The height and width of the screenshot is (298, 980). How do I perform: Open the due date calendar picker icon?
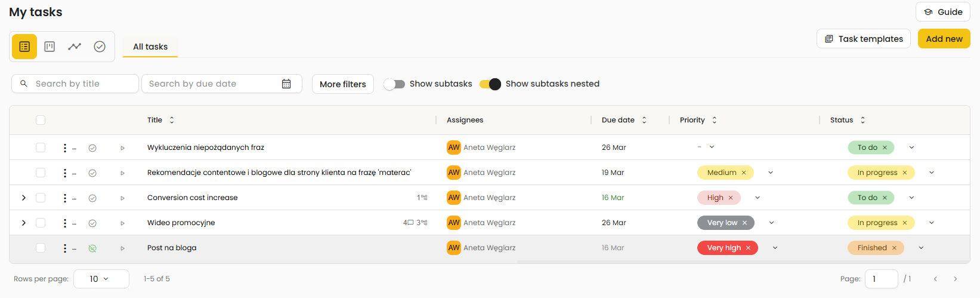point(286,84)
